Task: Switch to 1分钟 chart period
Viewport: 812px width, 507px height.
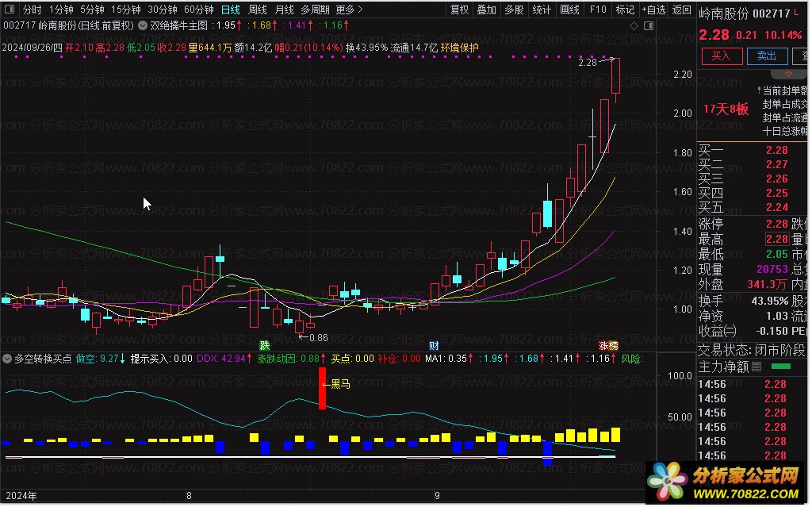Action: [61, 10]
